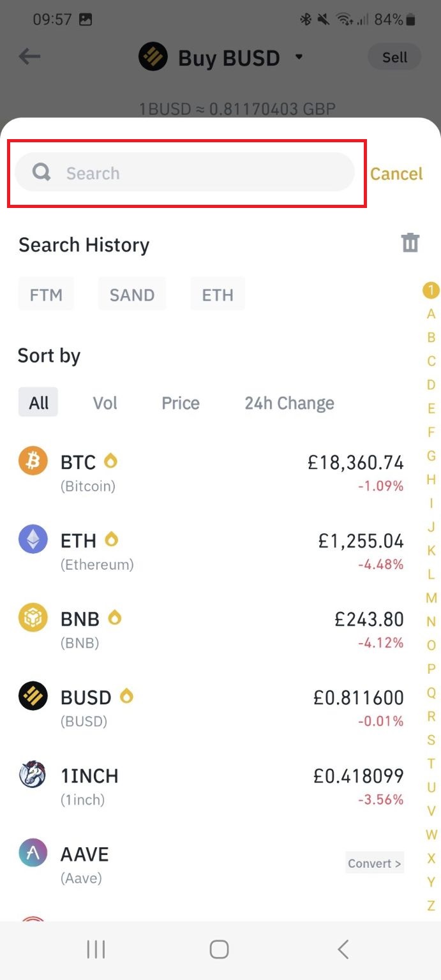This screenshot has height=980, width=441.
Task: Sort coins by Price
Action: pos(181,403)
